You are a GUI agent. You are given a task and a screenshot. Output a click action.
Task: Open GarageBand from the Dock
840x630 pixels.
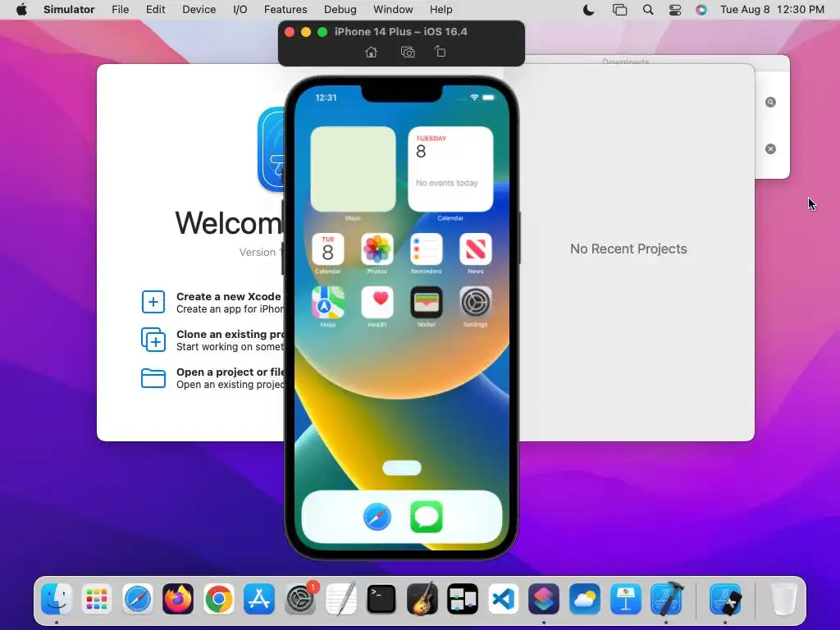422,598
